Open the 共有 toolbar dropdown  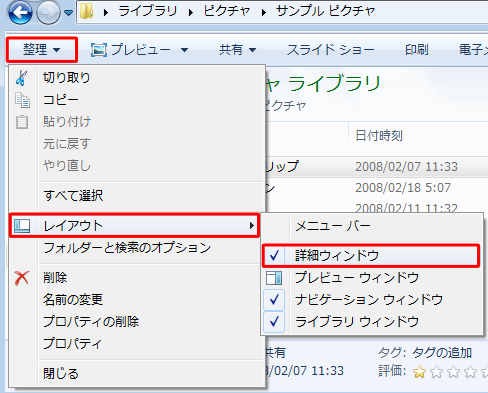(238, 50)
